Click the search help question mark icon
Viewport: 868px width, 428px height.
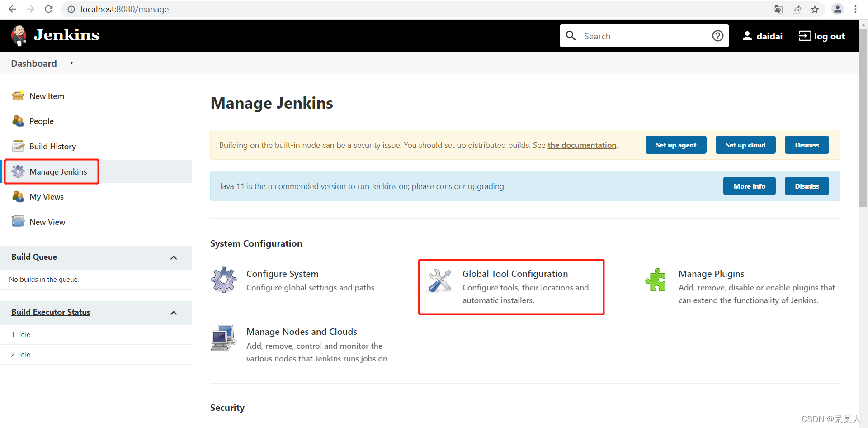(x=717, y=36)
